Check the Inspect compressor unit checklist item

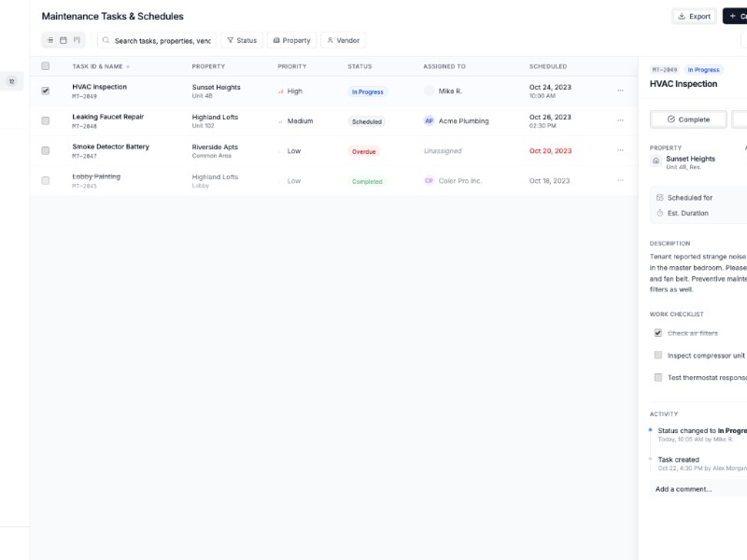click(x=656, y=355)
